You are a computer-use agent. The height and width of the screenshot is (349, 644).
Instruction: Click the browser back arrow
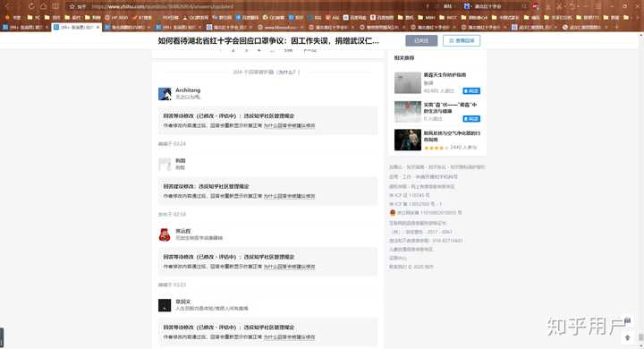point(8,6)
